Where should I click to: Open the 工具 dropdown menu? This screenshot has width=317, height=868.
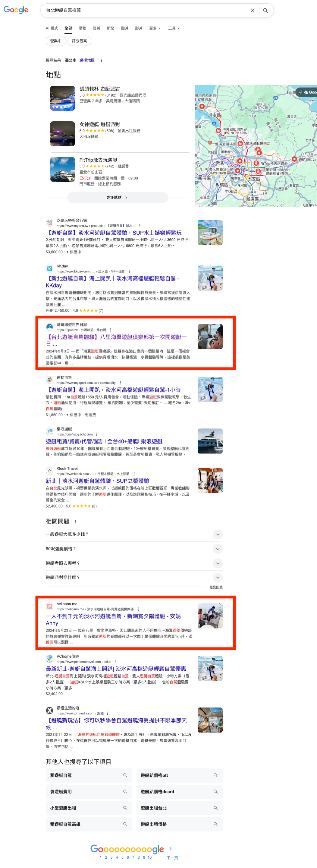click(173, 28)
